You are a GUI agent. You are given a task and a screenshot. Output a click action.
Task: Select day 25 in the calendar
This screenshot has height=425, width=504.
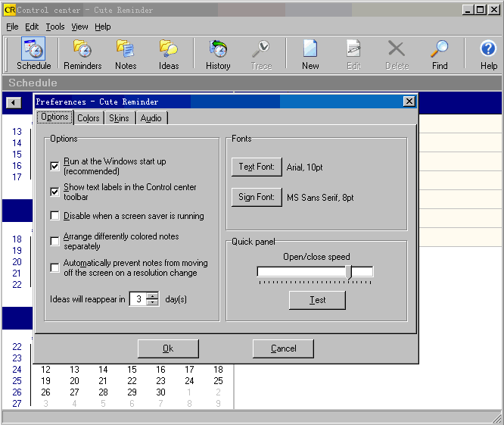pyautogui.click(x=218, y=380)
